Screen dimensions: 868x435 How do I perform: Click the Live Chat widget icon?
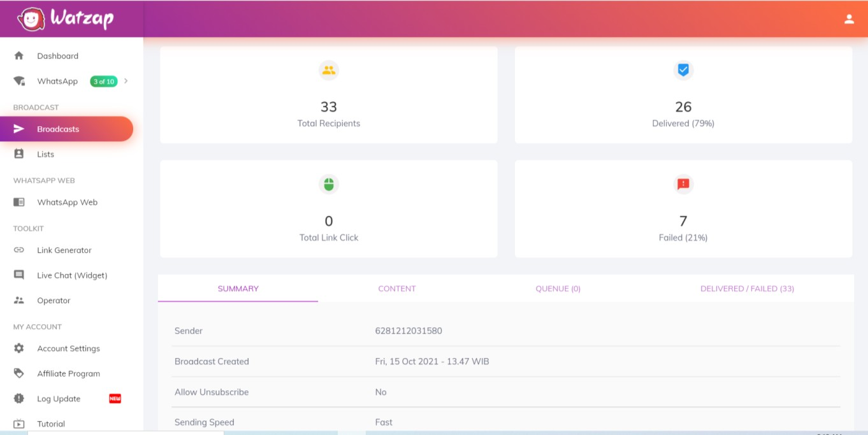[19, 275]
